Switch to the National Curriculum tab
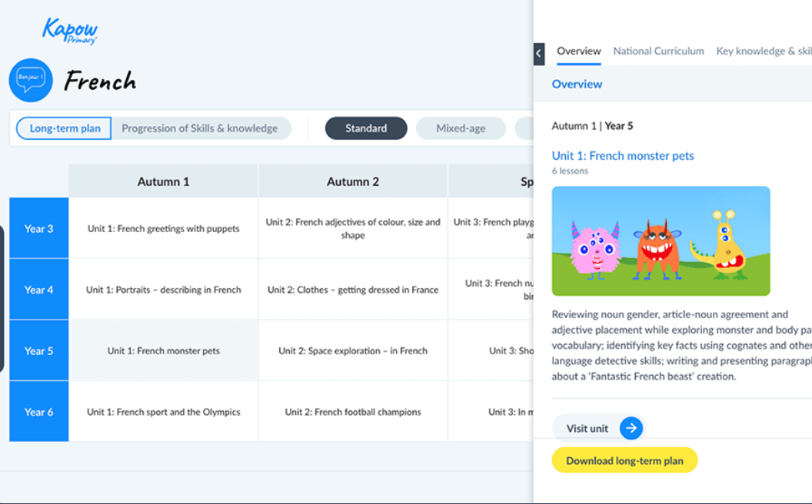812x504 pixels. (658, 51)
